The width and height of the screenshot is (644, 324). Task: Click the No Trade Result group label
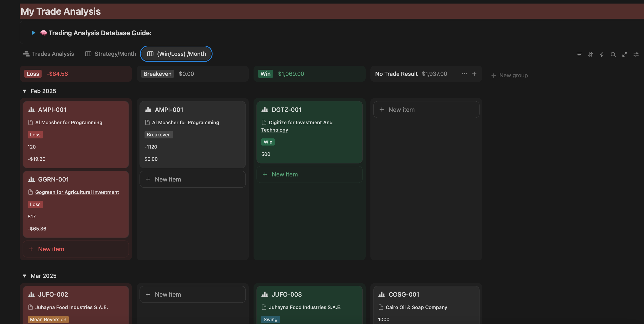[x=396, y=74]
